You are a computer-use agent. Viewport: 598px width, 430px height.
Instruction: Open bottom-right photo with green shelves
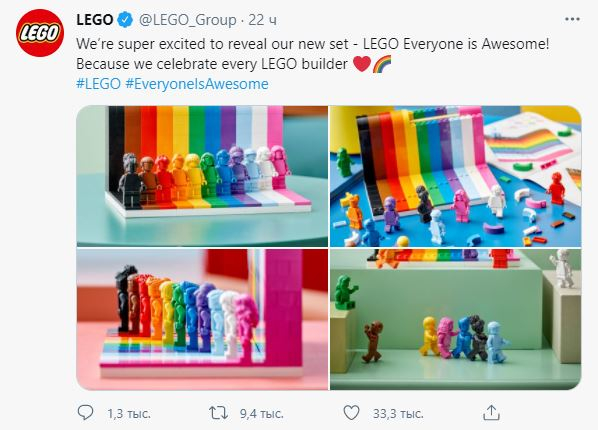[455, 319]
